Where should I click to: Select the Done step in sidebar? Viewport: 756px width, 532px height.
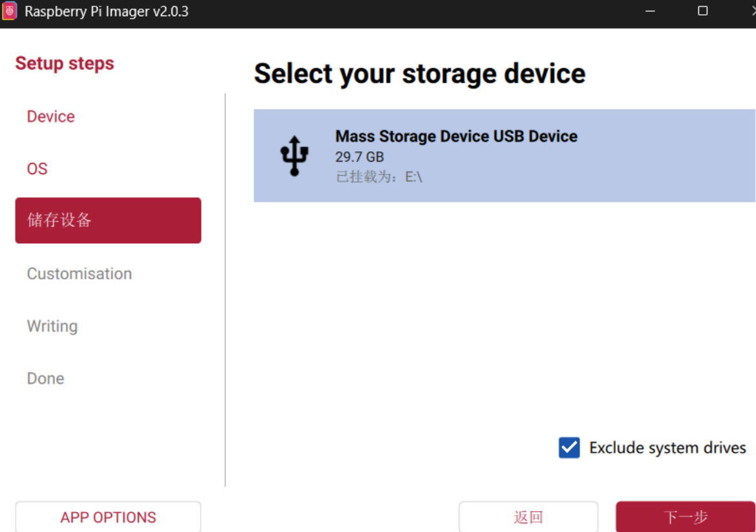[x=45, y=378]
